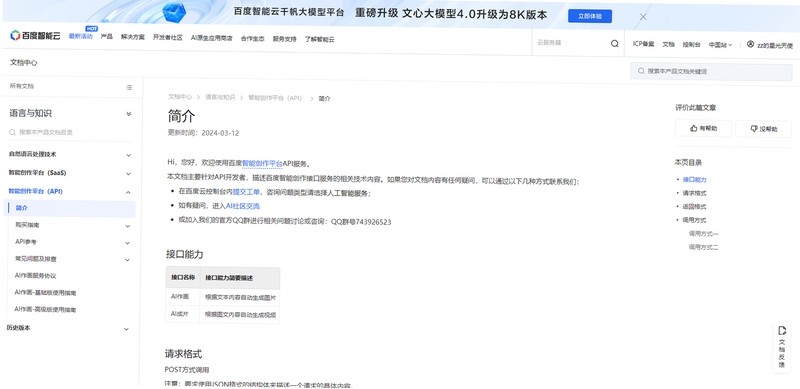Image resolution: width=800 pixels, height=389 pixels.
Task: Expand API参考 sidebar item
Action: 128,243
